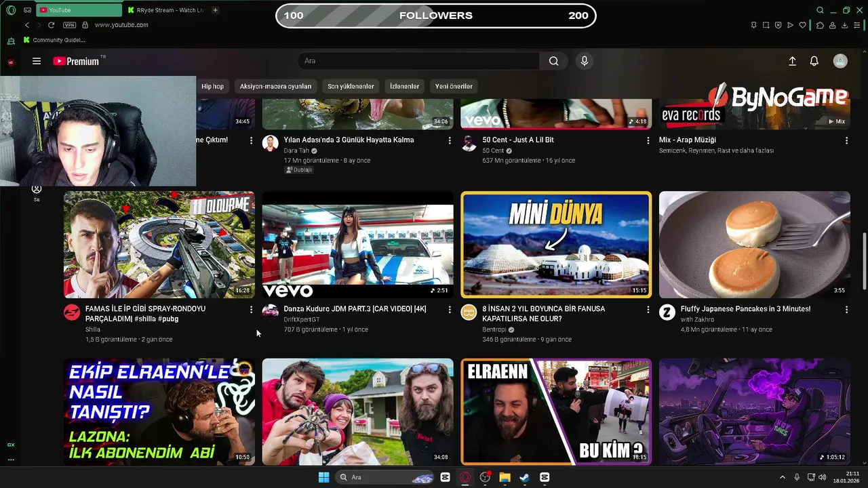Image resolution: width=868 pixels, height=488 pixels.
Task: Open the YouTube guide hamburger menu
Action: coord(37,61)
